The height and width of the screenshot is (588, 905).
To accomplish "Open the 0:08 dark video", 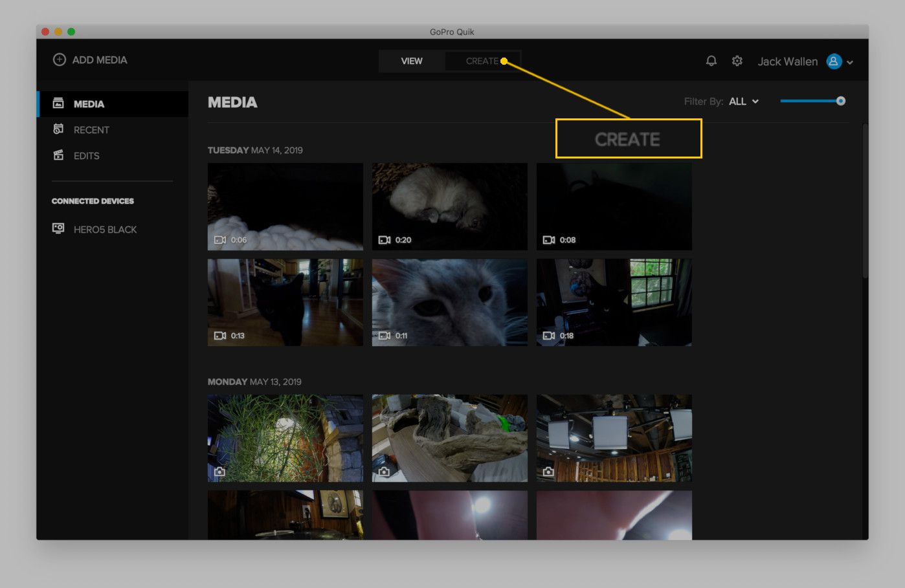I will click(614, 207).
